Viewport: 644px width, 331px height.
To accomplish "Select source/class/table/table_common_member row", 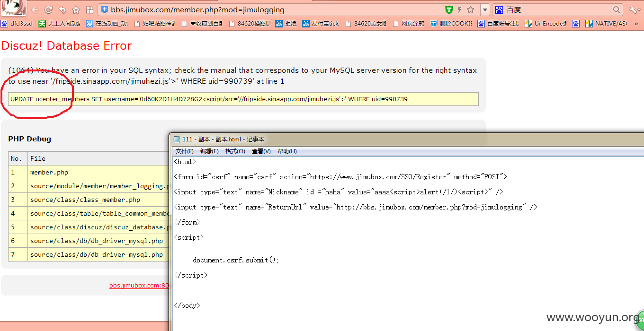I will coord(99,213).
